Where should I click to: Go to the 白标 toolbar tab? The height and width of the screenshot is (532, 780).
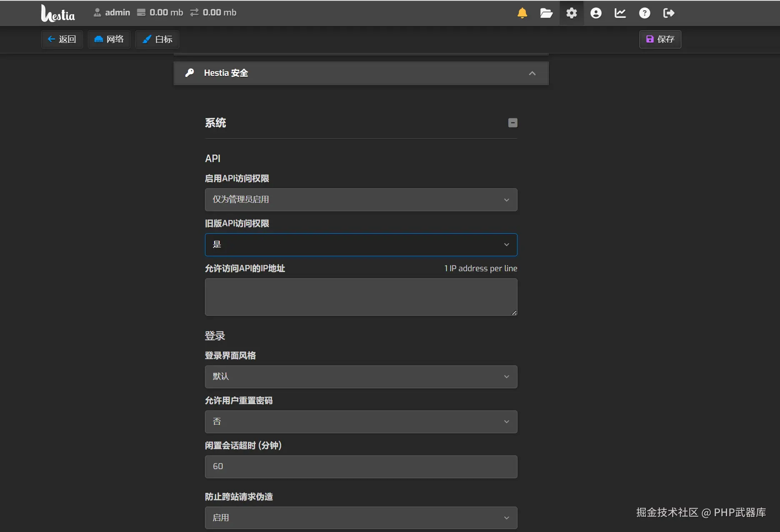click(157, 39)
